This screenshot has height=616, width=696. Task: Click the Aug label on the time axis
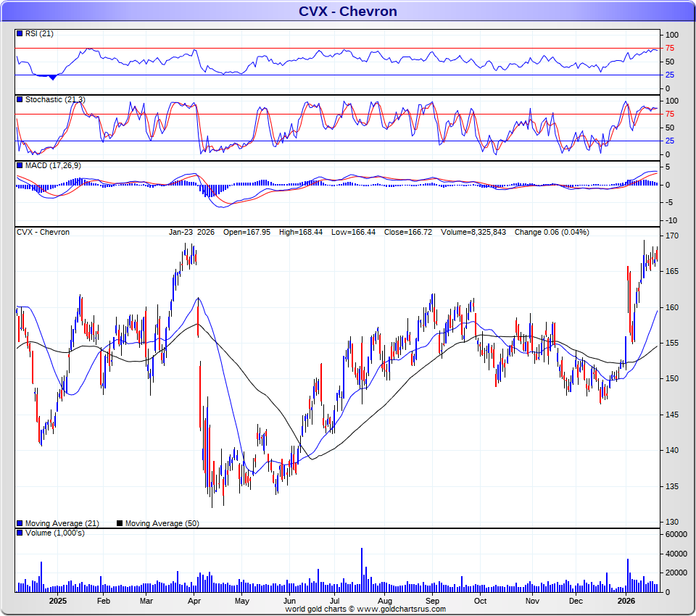(385, 601)
